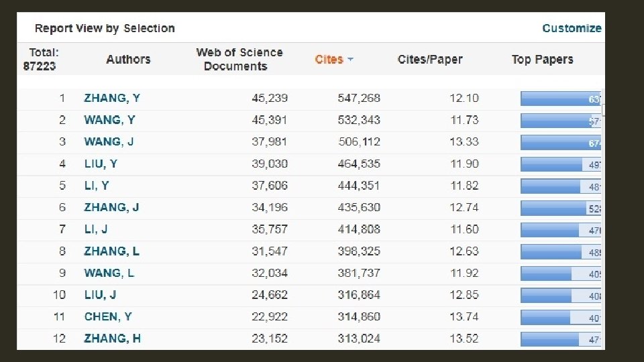
Task: Open author WANG, Y link
Action: (x=109, y=120)
